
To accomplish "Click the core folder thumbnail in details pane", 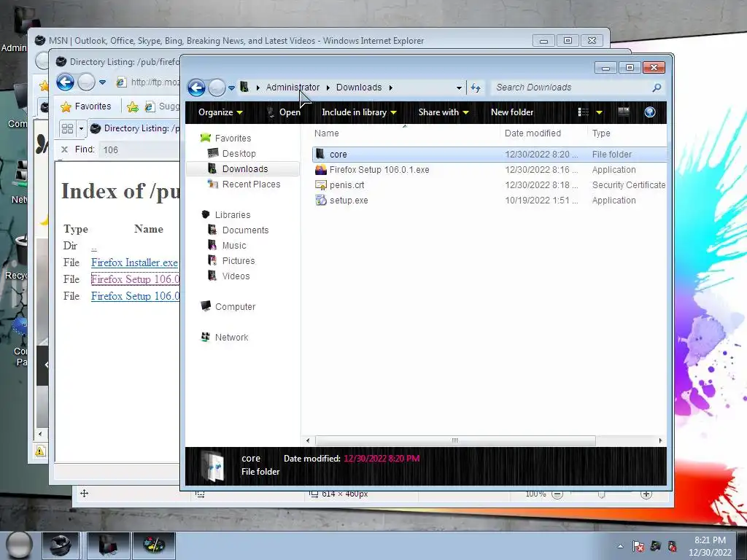I will [x=212, y=466].
